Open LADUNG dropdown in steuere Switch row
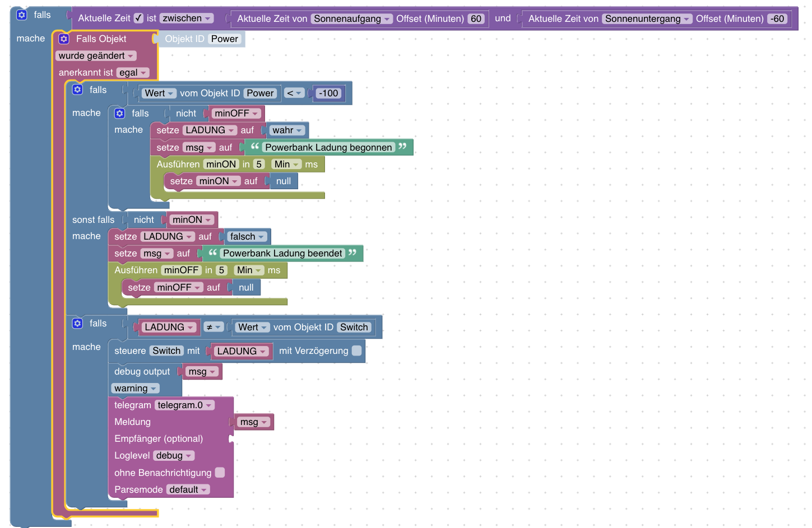The width and height of the screenshot is (812, 528). click(x=242, y=351)
